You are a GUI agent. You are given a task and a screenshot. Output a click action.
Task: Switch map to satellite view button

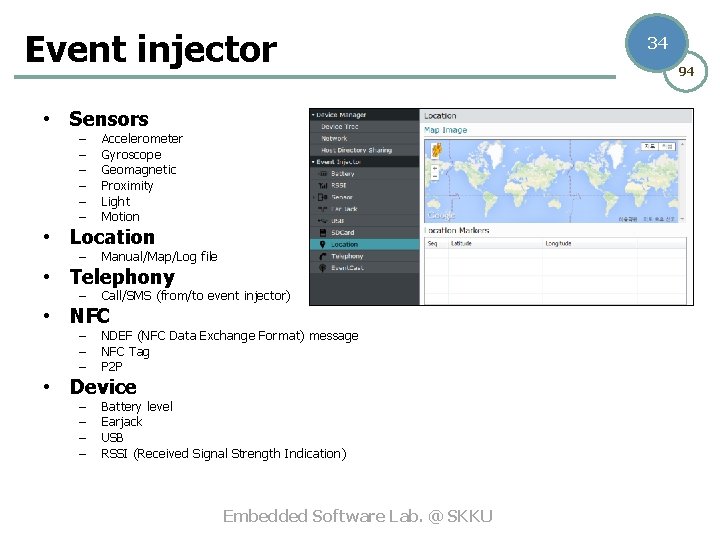(667, 146)
